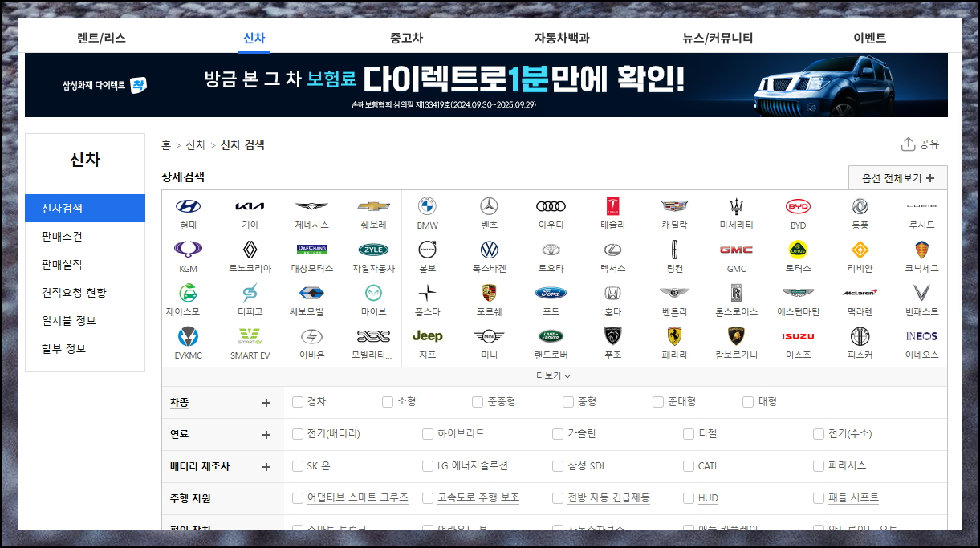980x548 pixels.
Task: Switch to the 중고차 tab
Action: point(406,38)
